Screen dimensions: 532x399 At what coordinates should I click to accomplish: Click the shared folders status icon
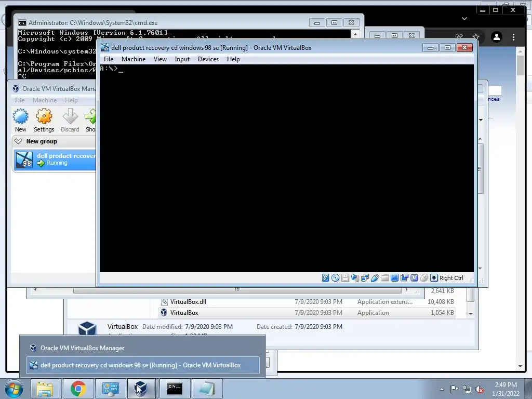[x=385, y=278]
